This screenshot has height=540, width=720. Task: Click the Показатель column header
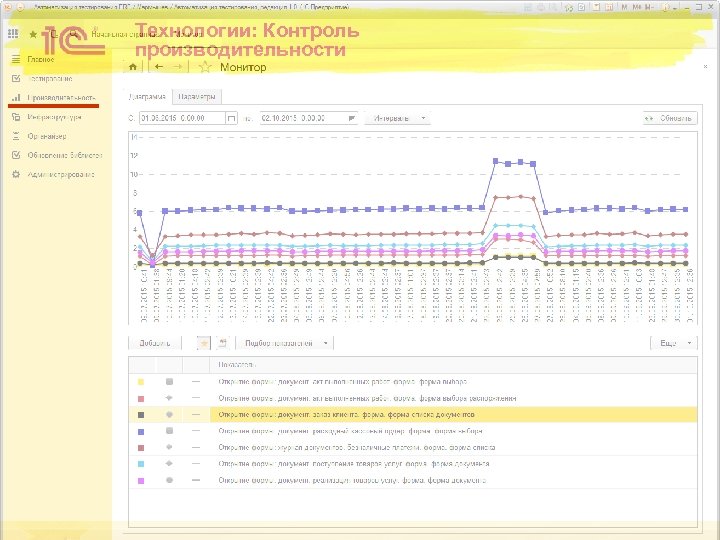453,365
